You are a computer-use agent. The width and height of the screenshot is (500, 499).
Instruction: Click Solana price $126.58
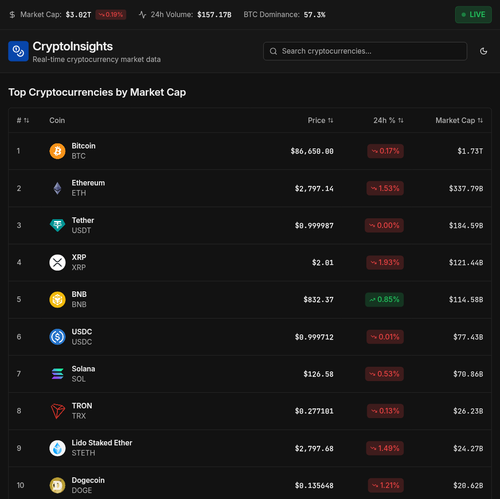(x=318, y=374)
